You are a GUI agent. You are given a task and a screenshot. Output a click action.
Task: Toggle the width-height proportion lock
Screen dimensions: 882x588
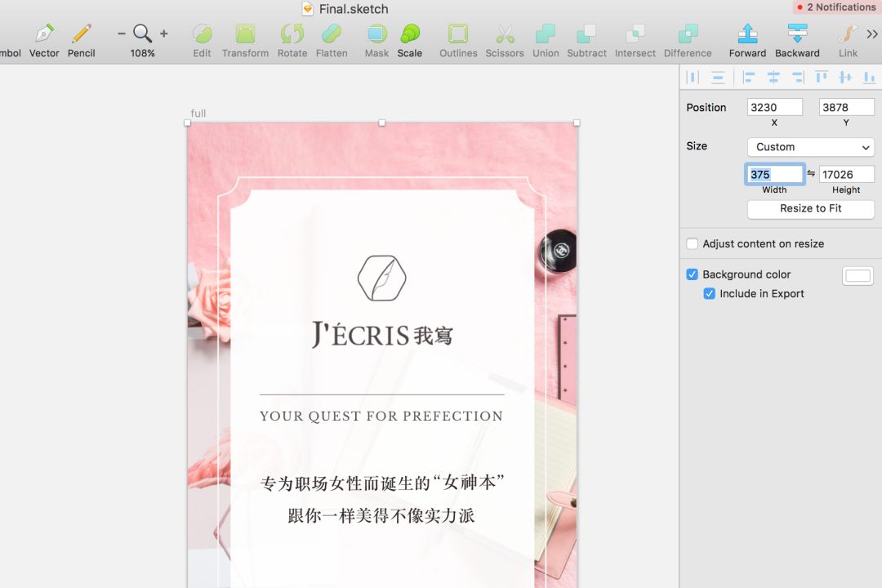tap(811, 173)
